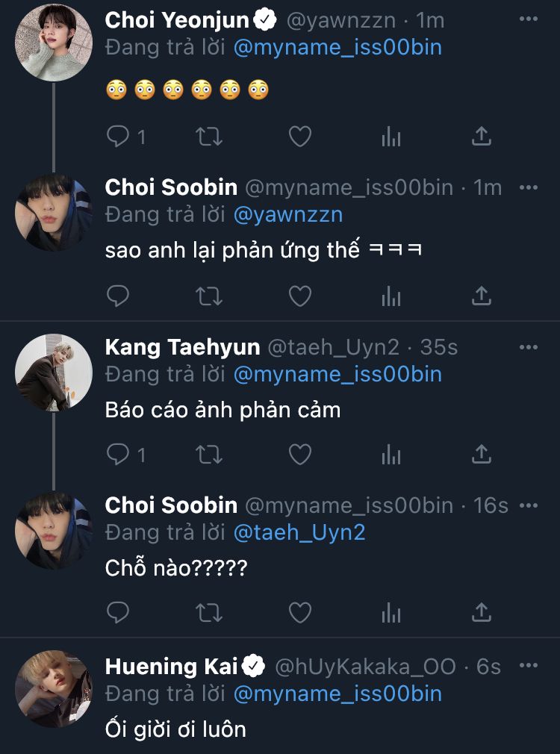This screenshot has height=754, width=560.
Task: Open more options on Choi Yeonjun's tweet
Action: (528, 21)
